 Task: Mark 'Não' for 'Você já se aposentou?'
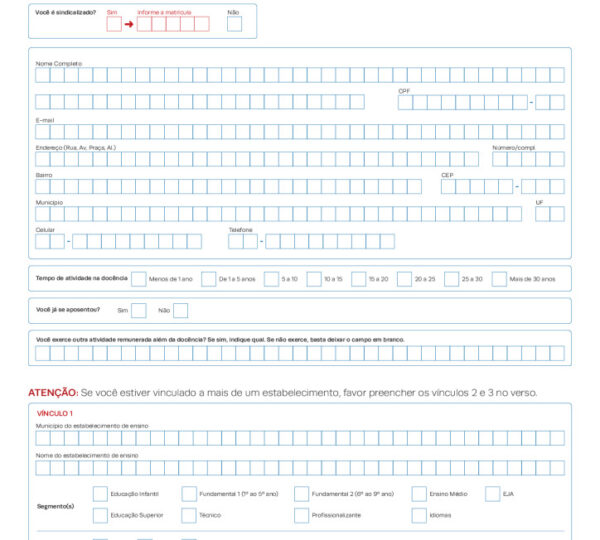tap(181, 311)
